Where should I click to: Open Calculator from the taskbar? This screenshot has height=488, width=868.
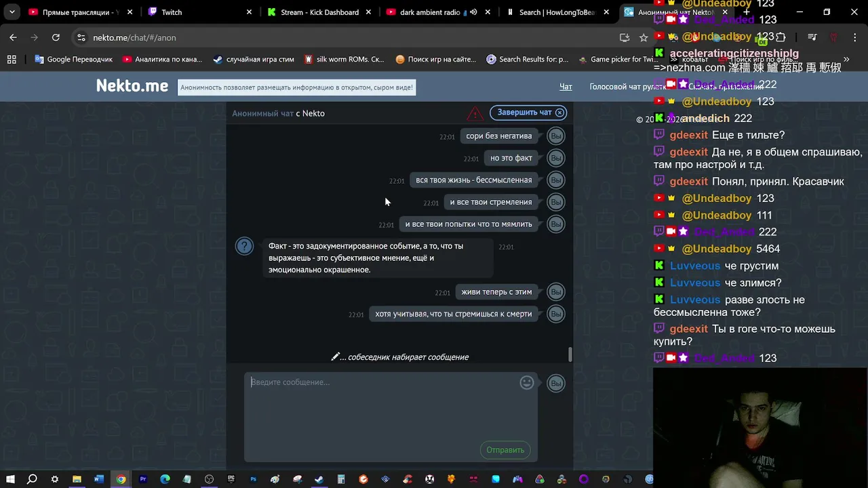click(341, 479)
